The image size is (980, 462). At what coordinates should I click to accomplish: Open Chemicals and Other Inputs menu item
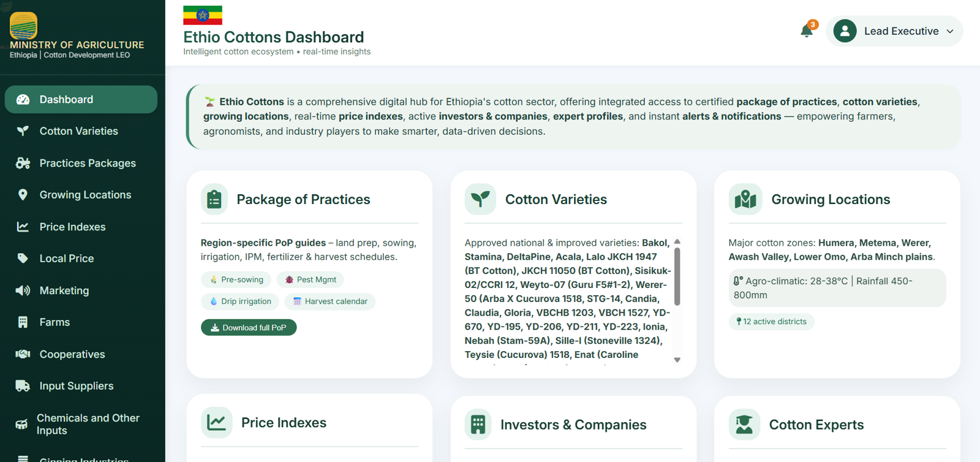click(x=81, y=424)
